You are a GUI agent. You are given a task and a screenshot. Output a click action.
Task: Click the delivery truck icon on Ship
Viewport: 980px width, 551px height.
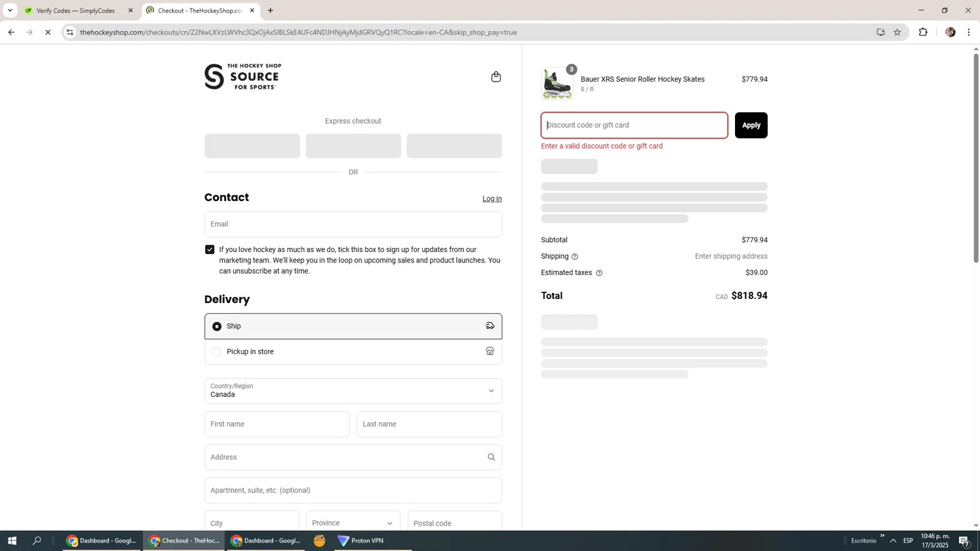(x=490, y=326)
